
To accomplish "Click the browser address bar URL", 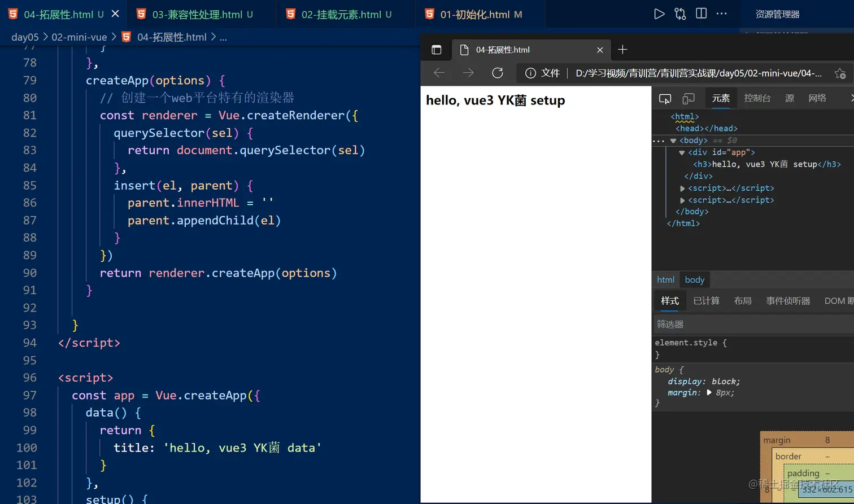I will click(x=698, y=73).
